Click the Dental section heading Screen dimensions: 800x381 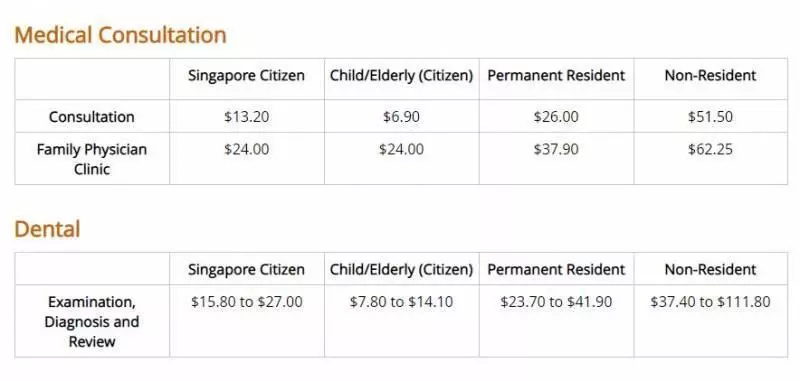tap(47, 229)
